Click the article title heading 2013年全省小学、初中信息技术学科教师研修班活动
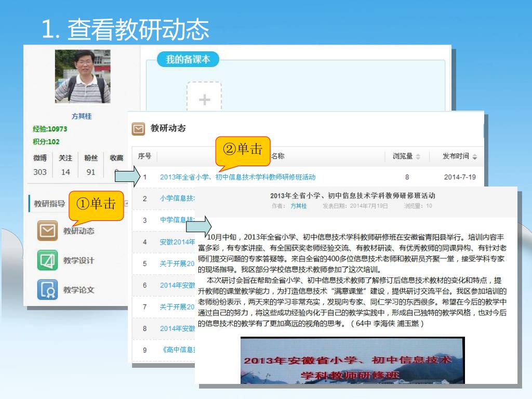The width and height of the screenshot is (532, 399). click(x=353, y=195)
